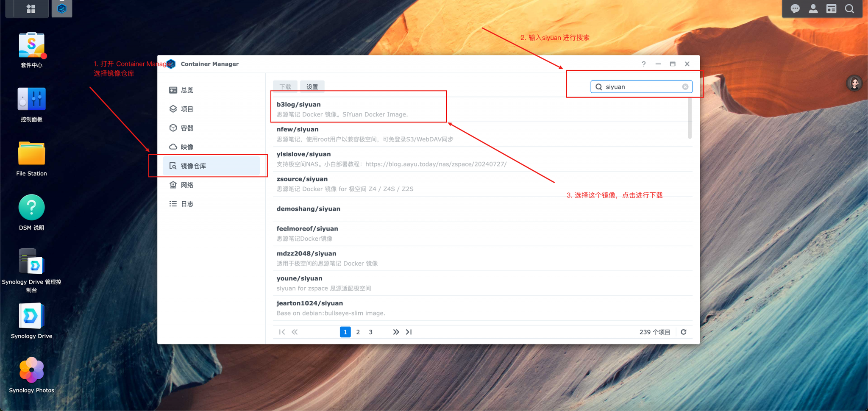Click the Download (下载) button
This screenshot has width=868, height=411.
pos(285,87)
